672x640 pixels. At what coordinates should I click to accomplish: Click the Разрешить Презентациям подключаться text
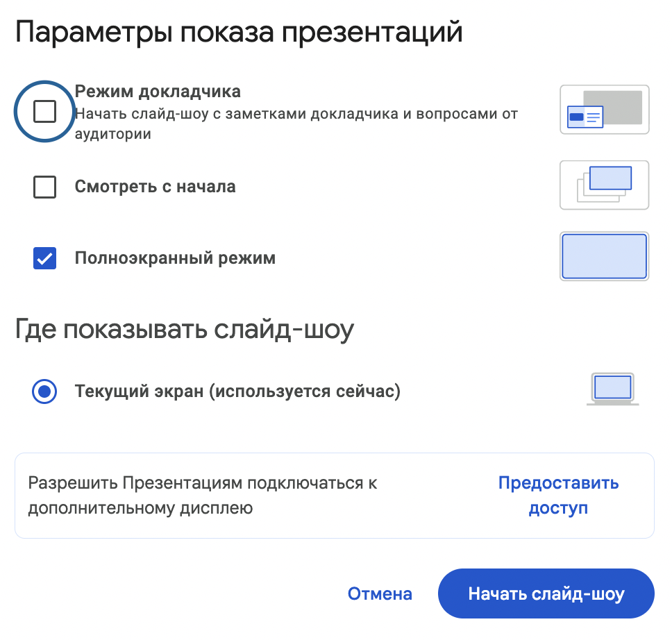click(x=202, y=483)
